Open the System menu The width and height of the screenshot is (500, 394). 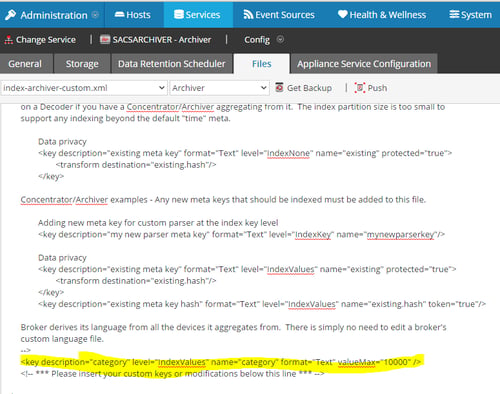470,15
